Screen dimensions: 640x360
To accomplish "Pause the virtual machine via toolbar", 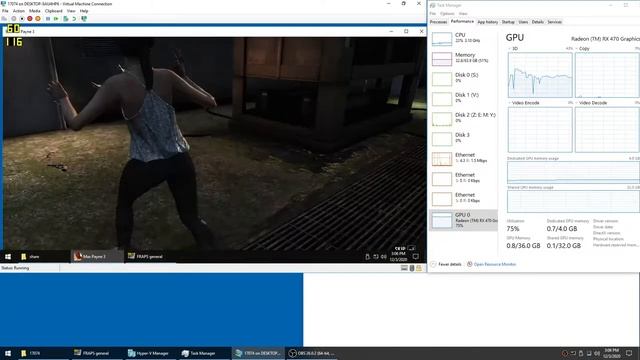I will [48, 19].
